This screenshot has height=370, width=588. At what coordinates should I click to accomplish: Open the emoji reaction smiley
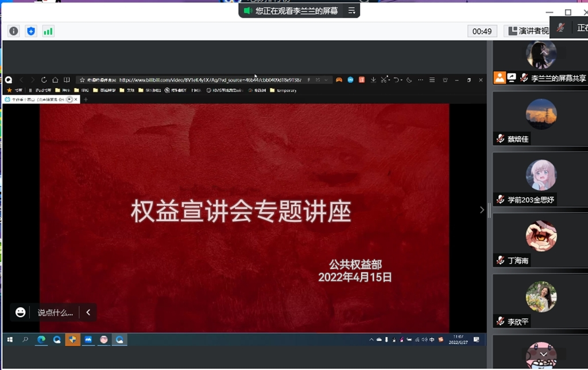coord(20,312)
